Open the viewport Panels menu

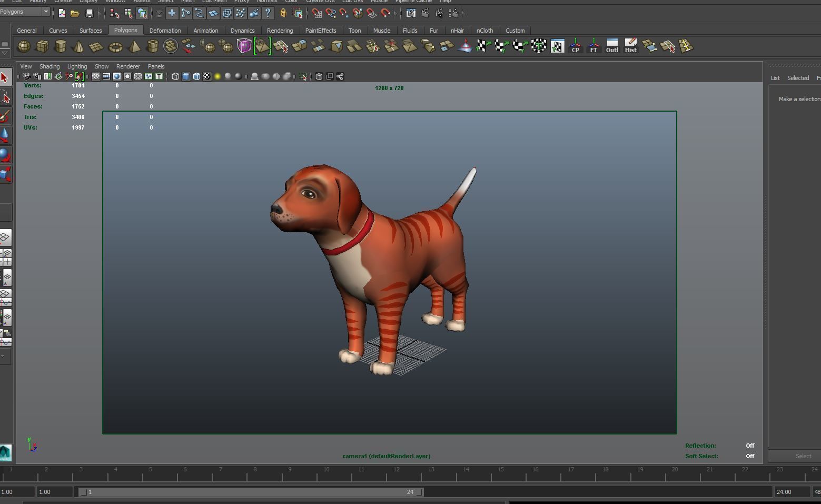click(156, 66)
